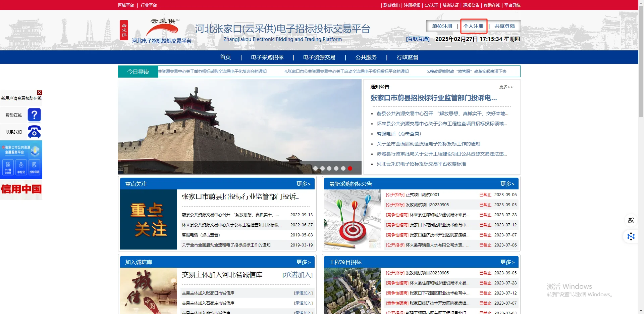Viewport: 644px width, 314px height.
Task: Click the CA认证 link in the top bar
Action: tap(431, 5)
